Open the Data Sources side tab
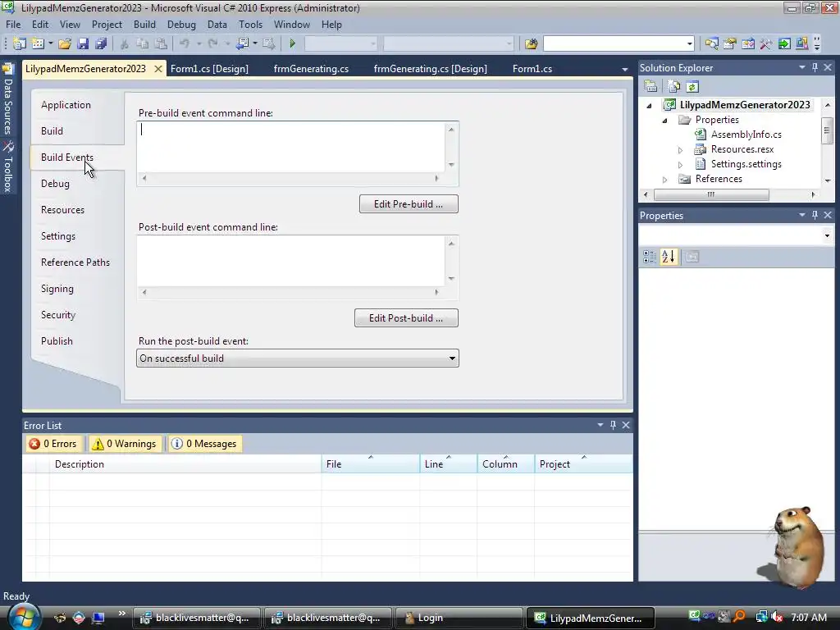This screenshot has height=630, width=840. [7, 99]
